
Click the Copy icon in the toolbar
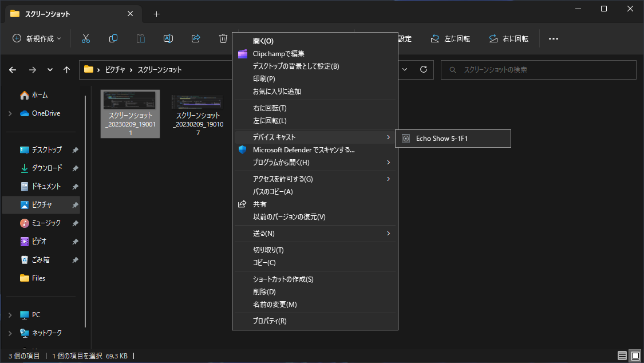113,38
